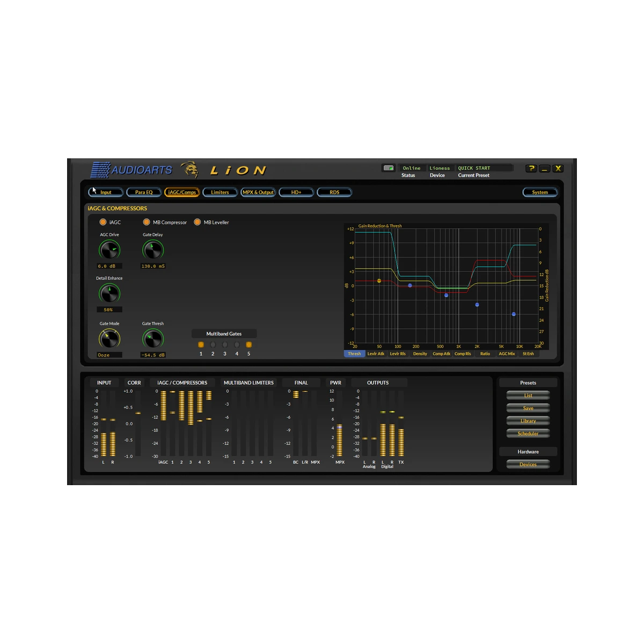Select the Comp Atk graph tab

442,354
